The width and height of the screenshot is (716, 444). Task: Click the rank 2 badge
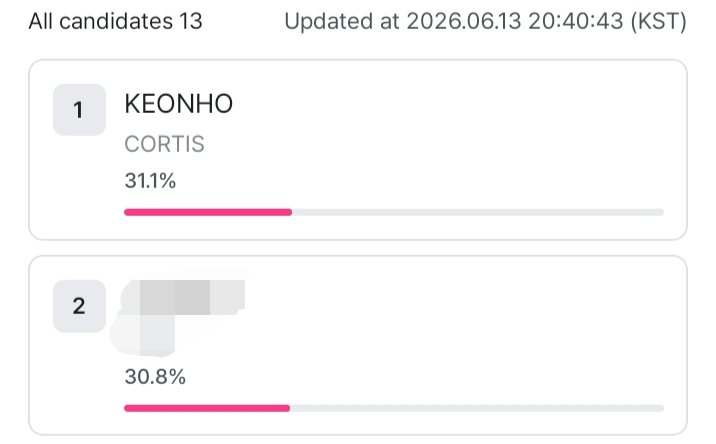79,306
